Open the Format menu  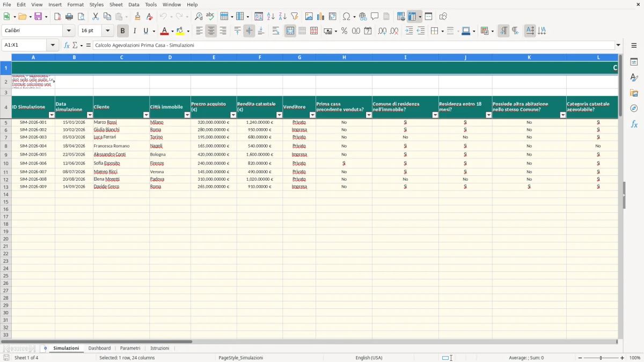pos(75,4)
